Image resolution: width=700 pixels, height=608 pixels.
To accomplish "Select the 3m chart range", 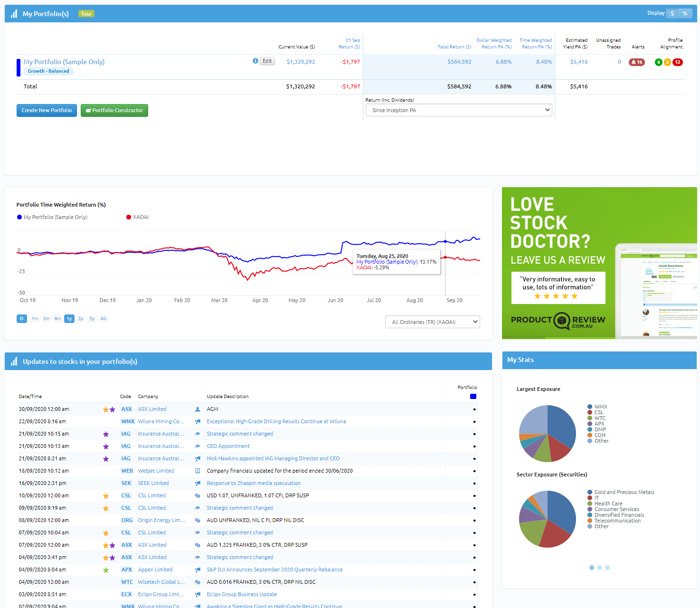I will pyautogui.click(x=47, y=319).
